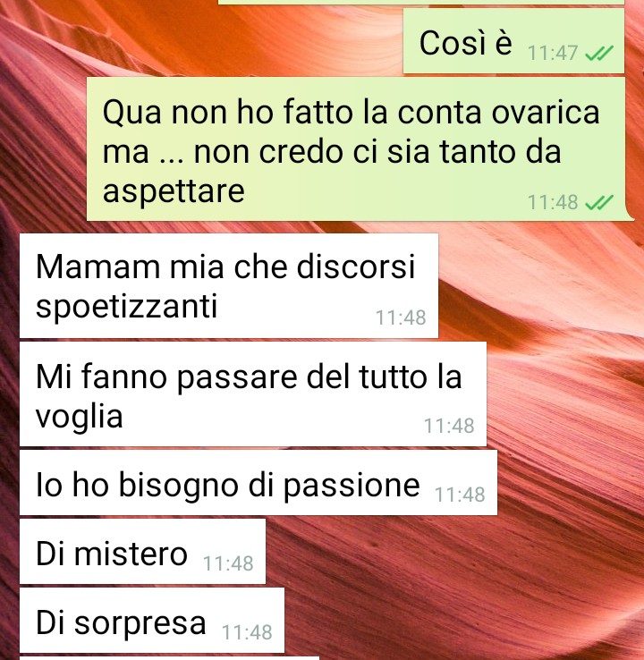
Task: Select the "Io ho bisogno di passione" message
Action: pyautogui.click(x=258, y=483)
